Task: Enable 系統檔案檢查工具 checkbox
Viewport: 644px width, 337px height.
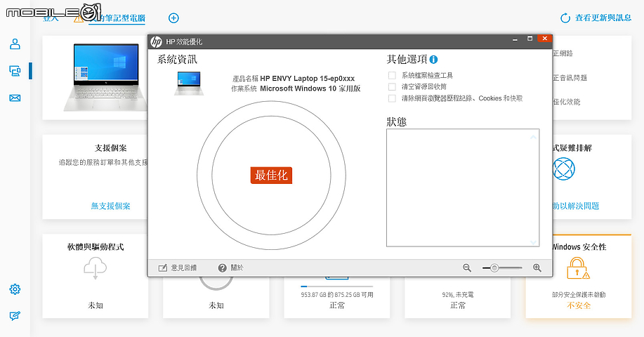Action: pos(393,76)
